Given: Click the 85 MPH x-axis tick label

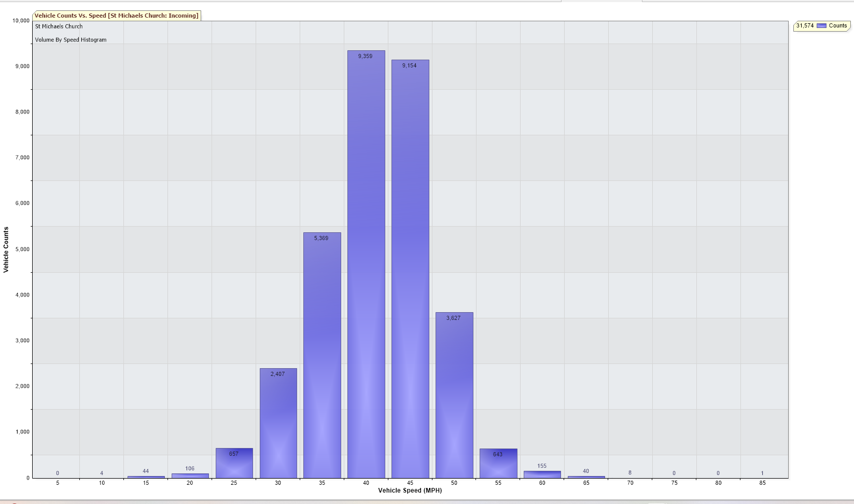Looking at the screenshot, I should pyautogui.click(x=762, y=483).
